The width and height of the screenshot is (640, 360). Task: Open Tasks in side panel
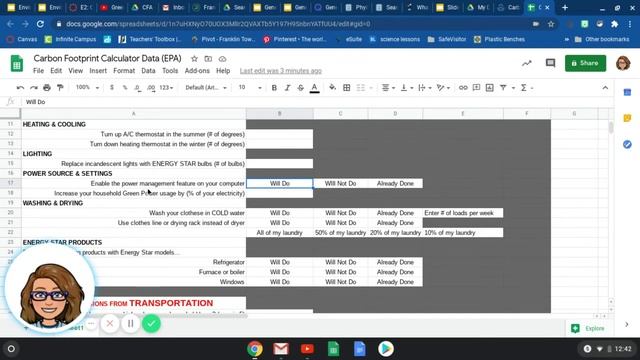[627, 144]
